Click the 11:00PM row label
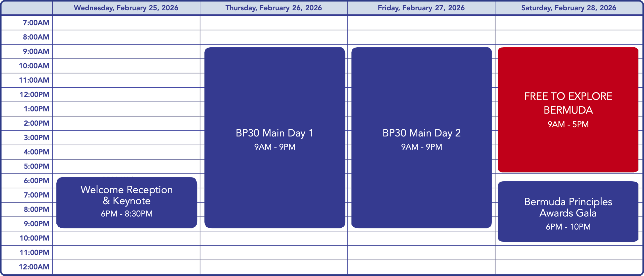 coord(34,252)
